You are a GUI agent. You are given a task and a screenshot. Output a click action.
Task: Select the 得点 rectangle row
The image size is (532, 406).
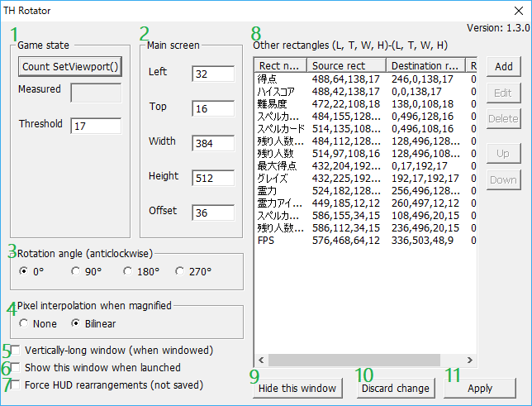pos(366,79)
